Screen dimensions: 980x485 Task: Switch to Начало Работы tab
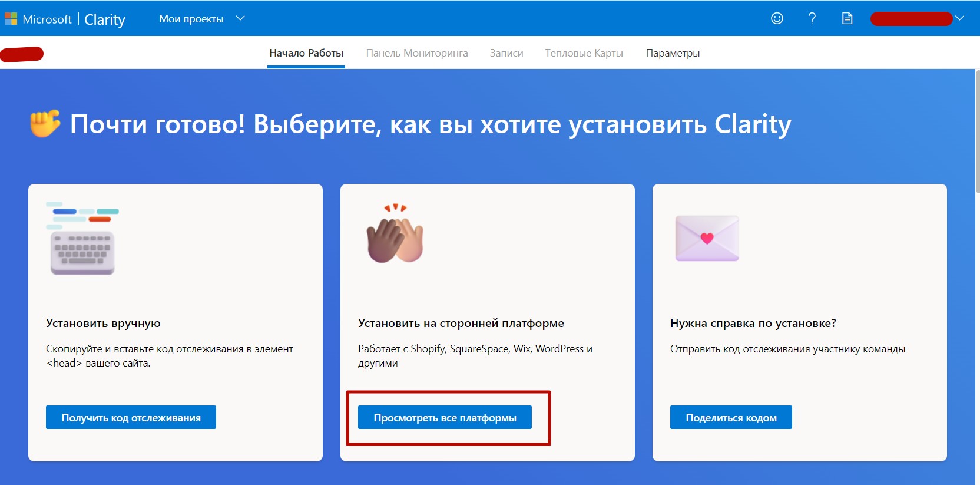(306, 53)
